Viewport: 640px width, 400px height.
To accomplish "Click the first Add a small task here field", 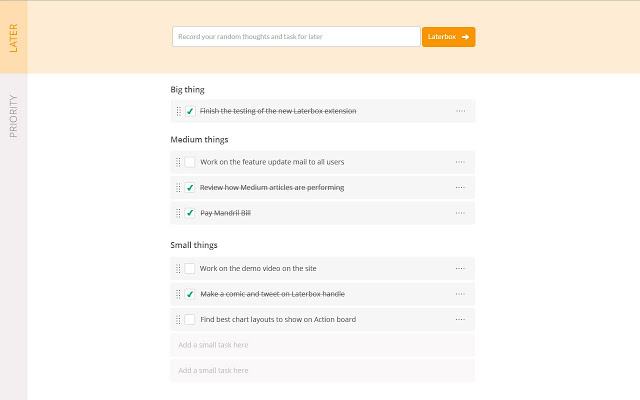I will 322,345.
